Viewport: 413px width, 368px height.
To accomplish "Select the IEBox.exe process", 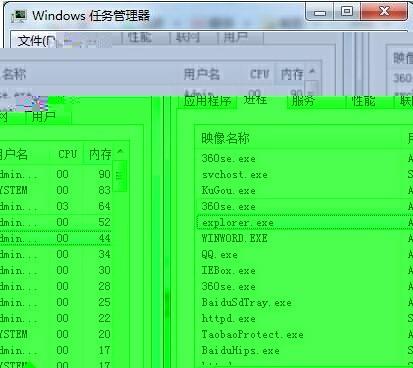I will click(228, 270).
